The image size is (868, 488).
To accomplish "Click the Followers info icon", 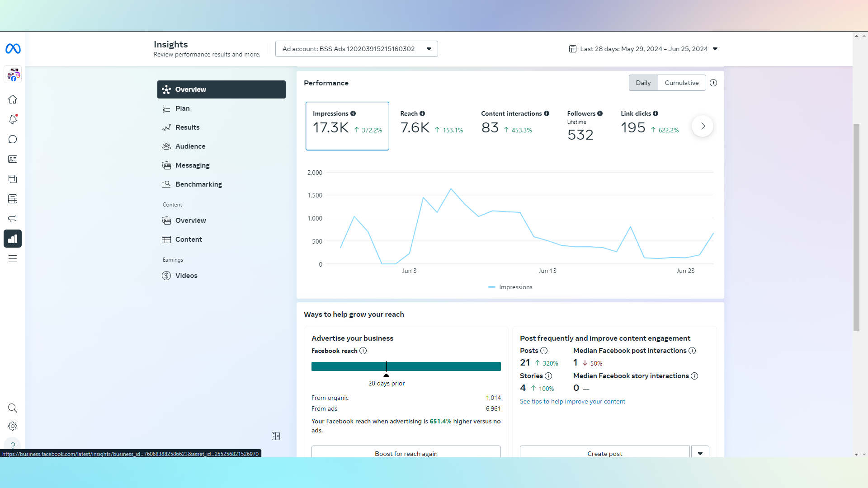I will click(x=600, y=113).
